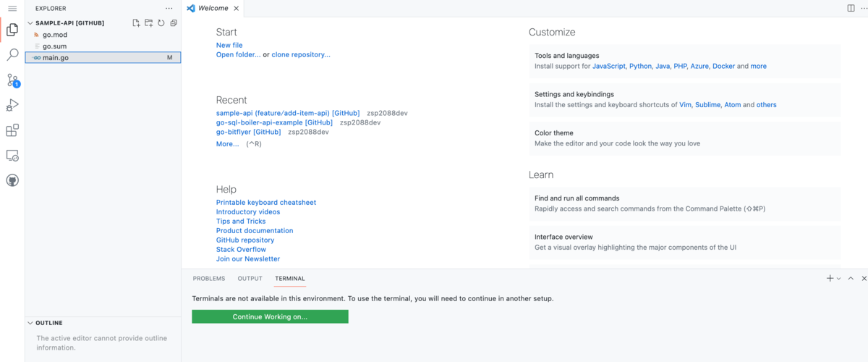Viewport: 868px width, 362px height.
Task: Open the GitHub view in activity bar
Action: [12, 181]
